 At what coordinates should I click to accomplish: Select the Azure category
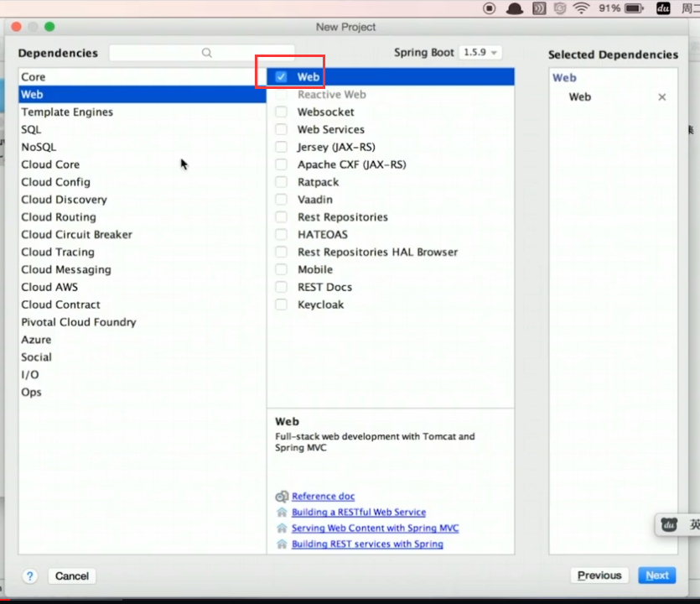coord(143,340)
